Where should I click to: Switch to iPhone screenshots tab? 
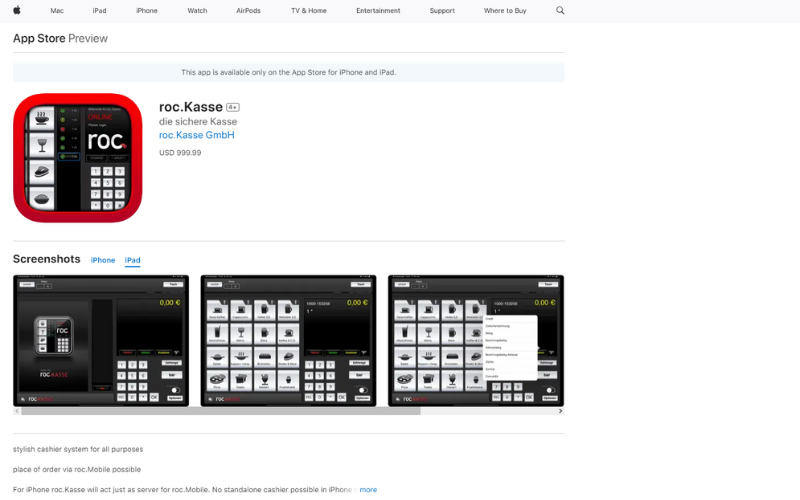pyautogui.click(x=103, y=260)
